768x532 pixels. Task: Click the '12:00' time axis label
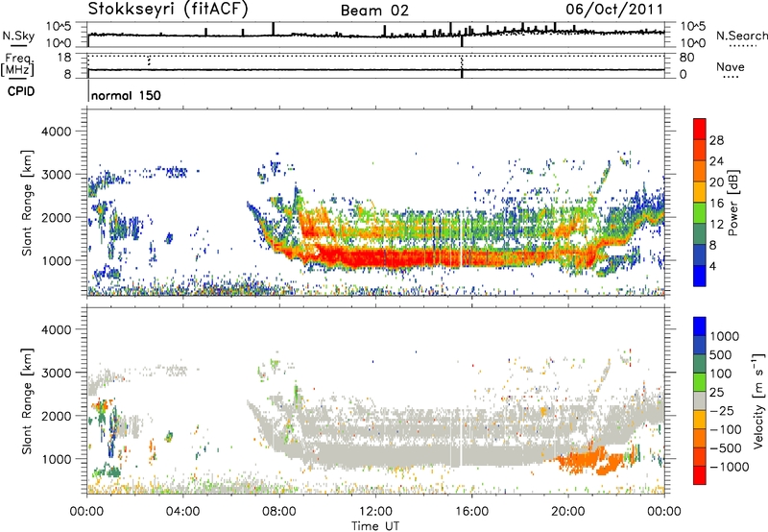[x=375, y=512]
